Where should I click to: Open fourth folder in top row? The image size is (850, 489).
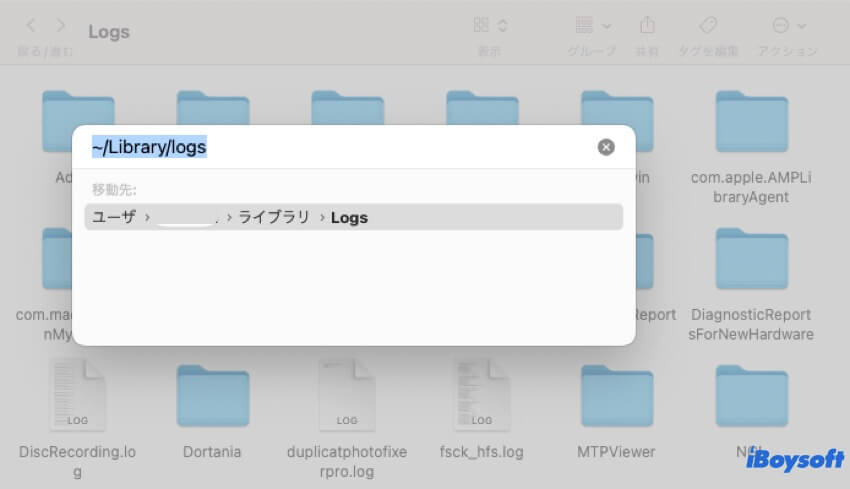(482, 108)
